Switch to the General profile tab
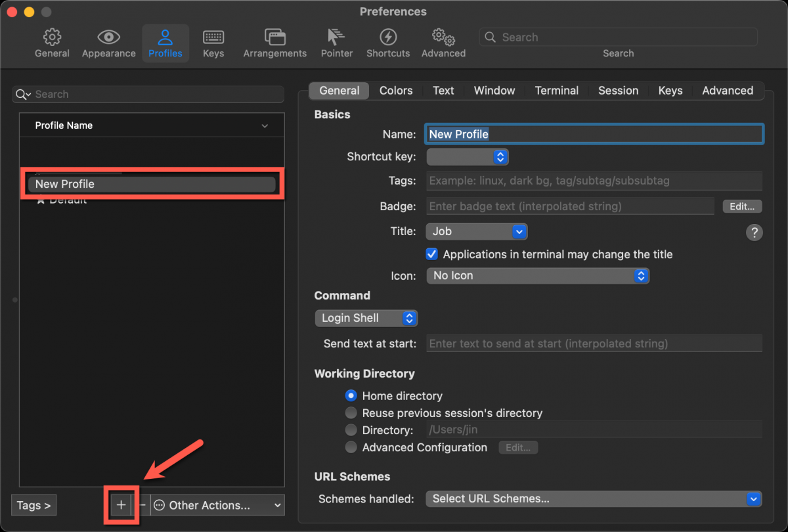This screenshot has height=532, width=788. click(x=339, y=91)
